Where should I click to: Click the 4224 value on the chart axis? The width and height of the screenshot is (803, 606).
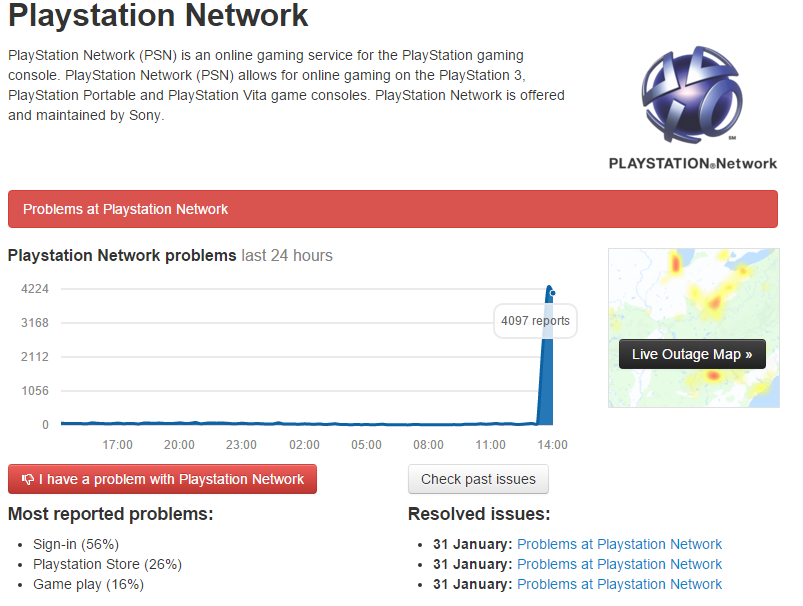34,290
